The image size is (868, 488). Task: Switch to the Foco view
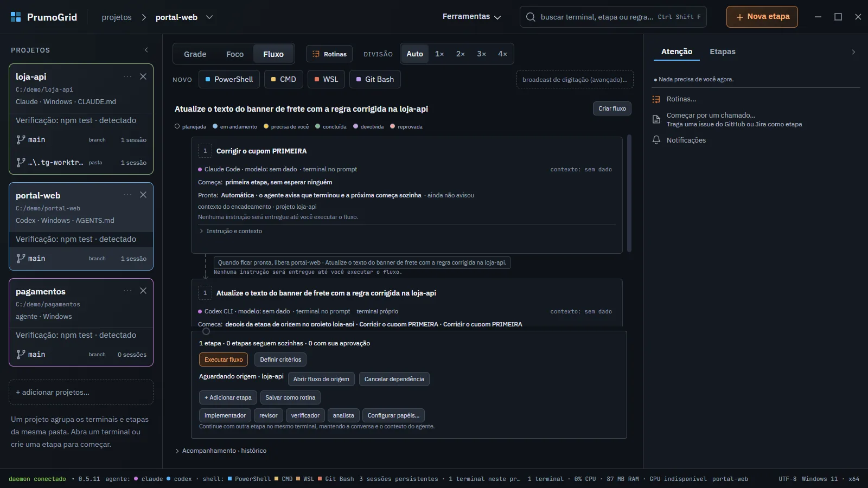235,54
